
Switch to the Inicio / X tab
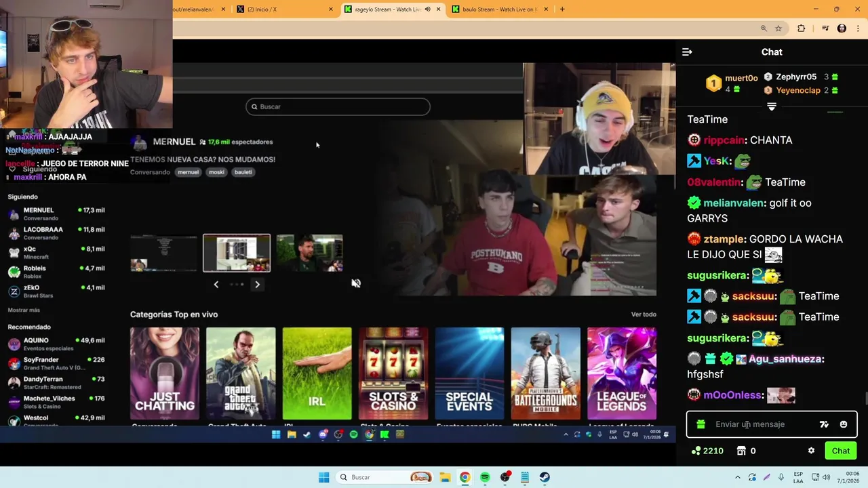285,9
